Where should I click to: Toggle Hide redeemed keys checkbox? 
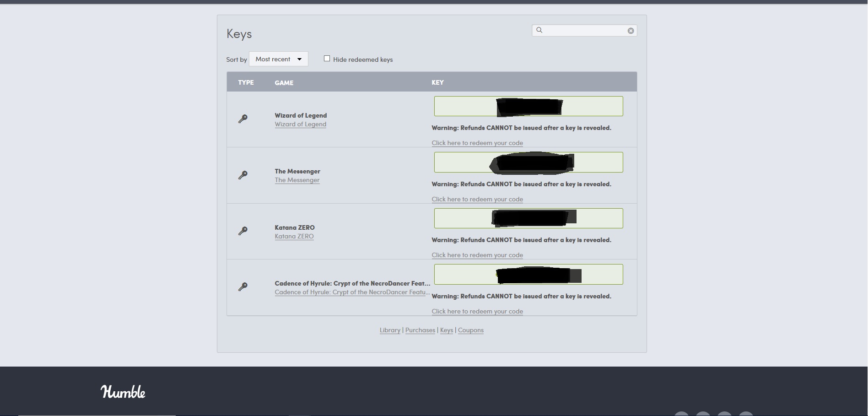coord(327,59)
